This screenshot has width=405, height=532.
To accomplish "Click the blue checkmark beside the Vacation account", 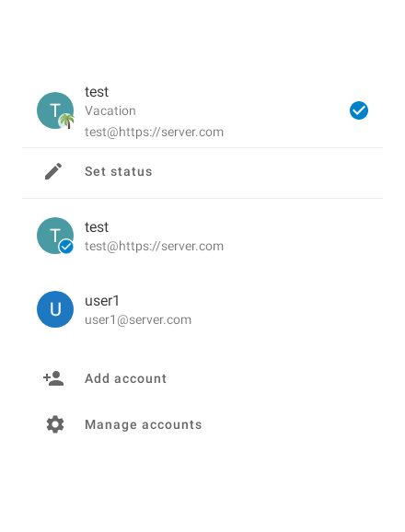I will (x=359, y=110).
